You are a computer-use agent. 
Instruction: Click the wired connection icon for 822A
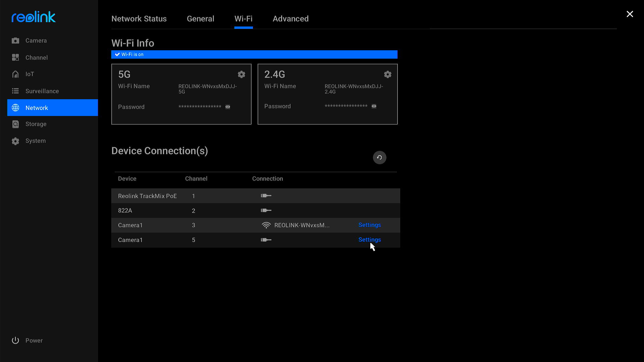point(266,210)
